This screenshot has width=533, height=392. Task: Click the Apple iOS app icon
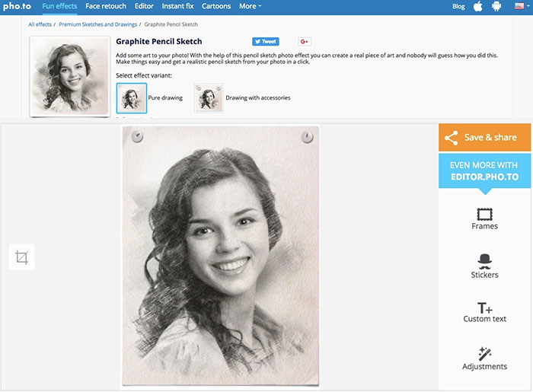click(478, 6)
